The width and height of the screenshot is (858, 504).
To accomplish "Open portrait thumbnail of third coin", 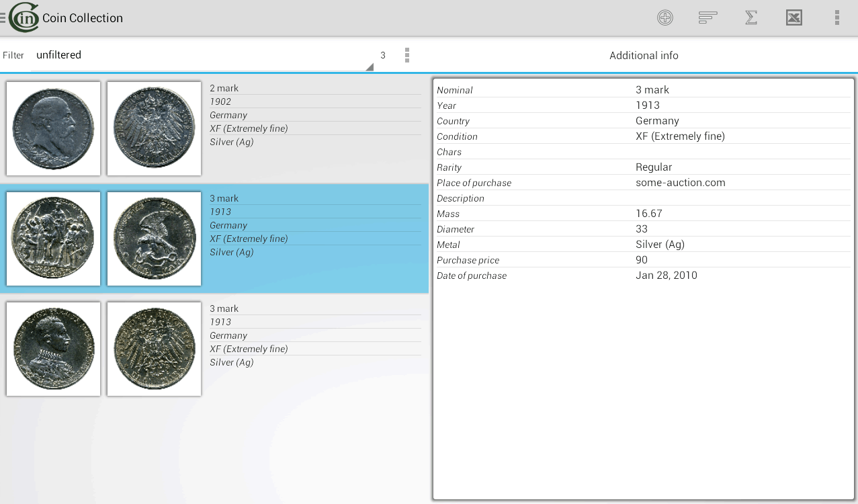I will coord(53,349).
